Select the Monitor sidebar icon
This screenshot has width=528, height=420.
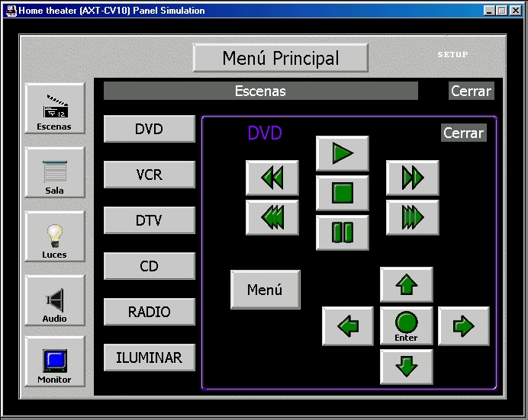point(54,362)
